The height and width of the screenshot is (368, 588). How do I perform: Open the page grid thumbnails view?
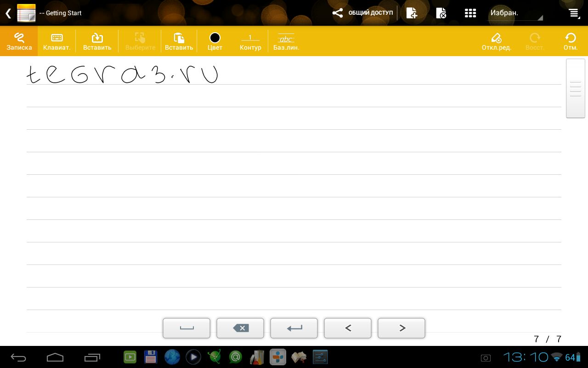click(470, 13)
